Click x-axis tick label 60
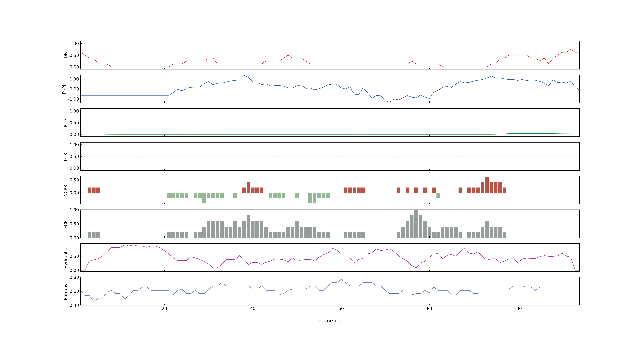Viewport: 644px width, 343px height. click(341, 309)
